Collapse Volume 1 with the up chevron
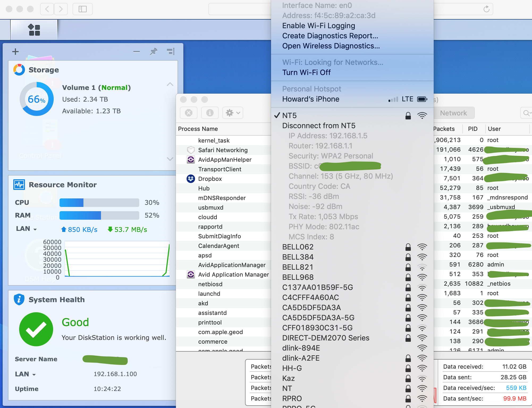Screen dimensions: 532x408 (x=170, y=85)
